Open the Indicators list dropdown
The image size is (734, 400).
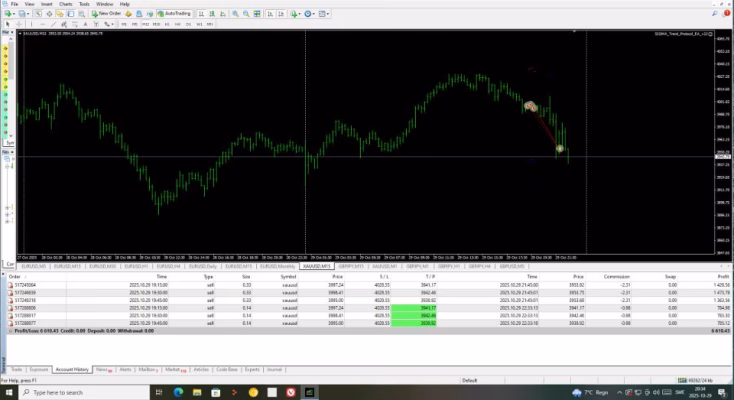pyautogui.click(x=295, y=14)
